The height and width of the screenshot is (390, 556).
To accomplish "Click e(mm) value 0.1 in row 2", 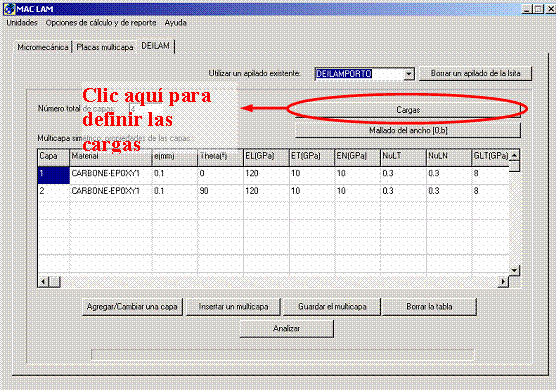I will [175, 192].
